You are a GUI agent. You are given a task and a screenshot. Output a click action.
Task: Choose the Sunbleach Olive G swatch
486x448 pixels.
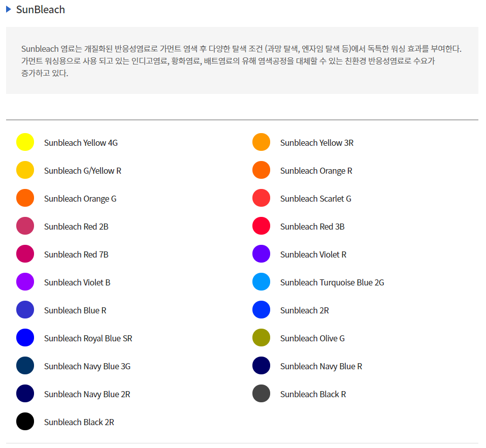coord(262,338)
